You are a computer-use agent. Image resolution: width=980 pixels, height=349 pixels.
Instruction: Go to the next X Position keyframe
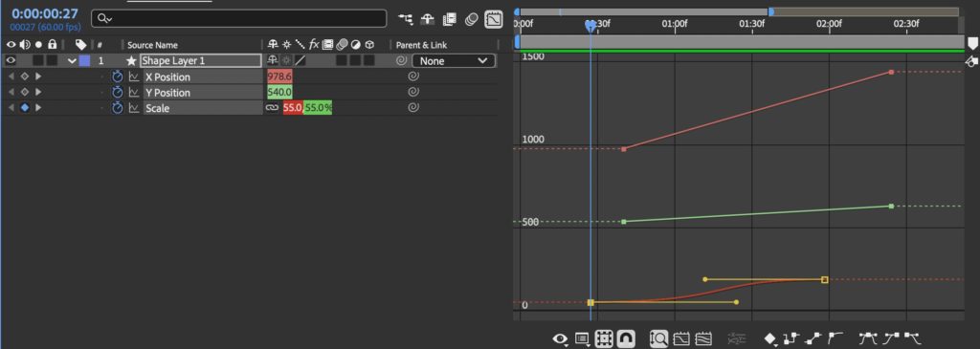point(38,76)
